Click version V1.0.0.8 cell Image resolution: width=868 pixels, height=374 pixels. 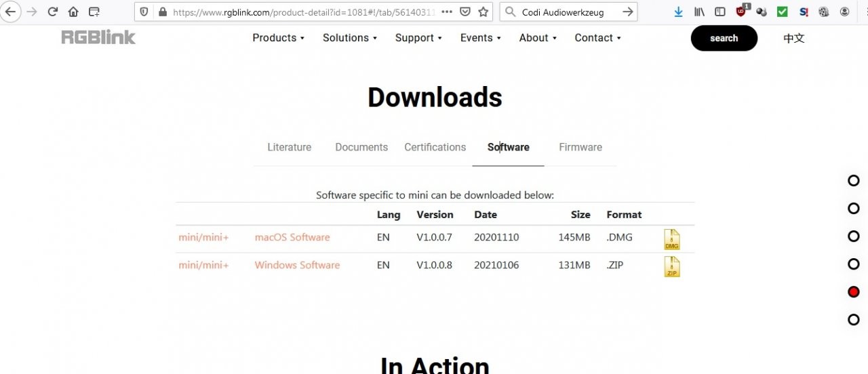[x=434, y=265]
